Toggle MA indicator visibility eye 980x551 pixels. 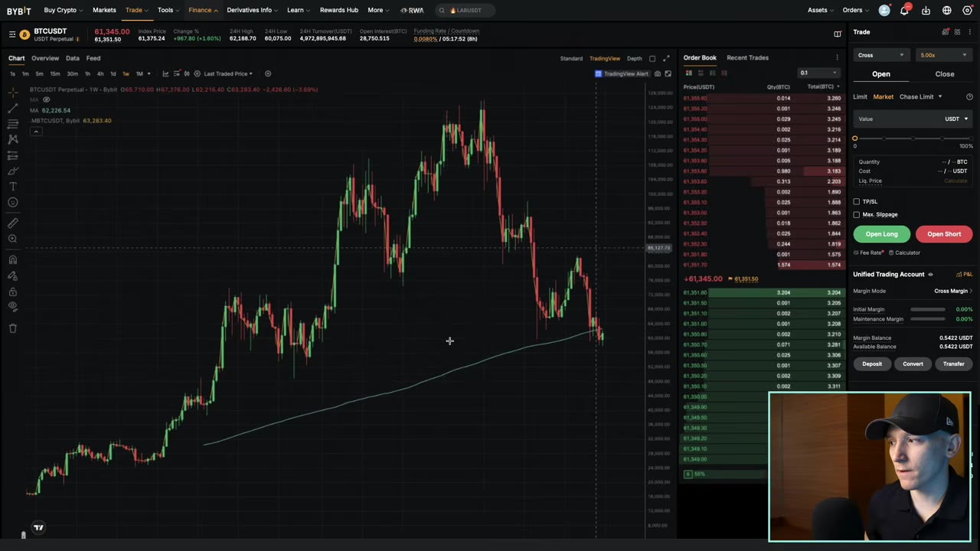pos(46,100)
